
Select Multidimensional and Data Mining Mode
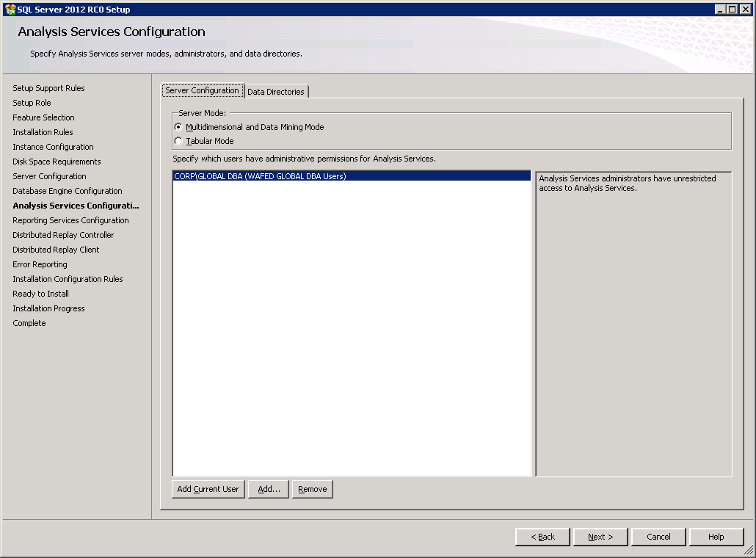pyautogui.click(x=178, y=127)
